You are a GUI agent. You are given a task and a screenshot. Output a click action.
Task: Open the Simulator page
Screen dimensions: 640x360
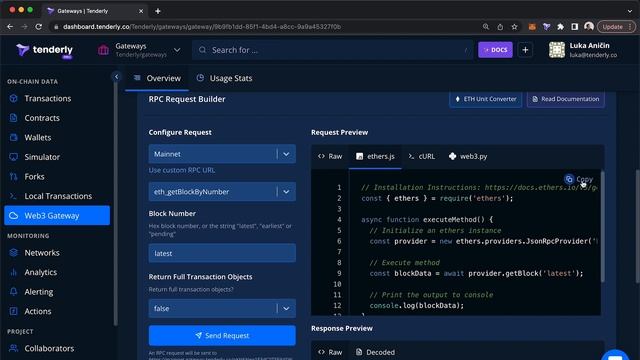click(x=42, y=157)
